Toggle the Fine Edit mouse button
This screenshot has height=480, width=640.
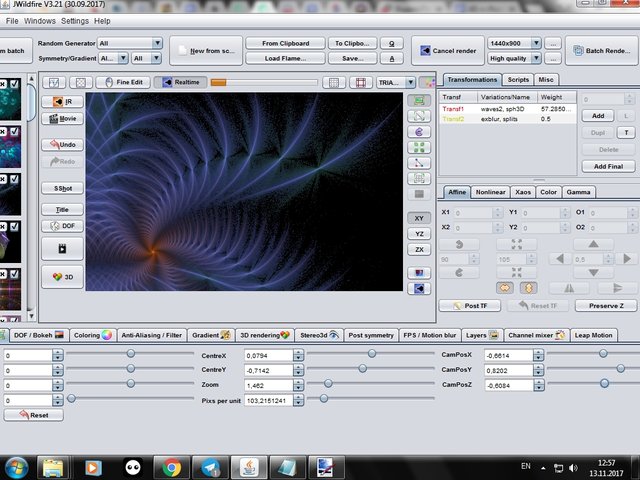[x=125, y=82]
